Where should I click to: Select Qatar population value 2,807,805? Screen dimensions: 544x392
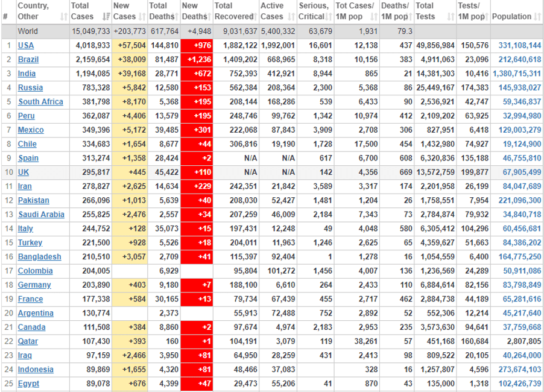tap(524, 341)
